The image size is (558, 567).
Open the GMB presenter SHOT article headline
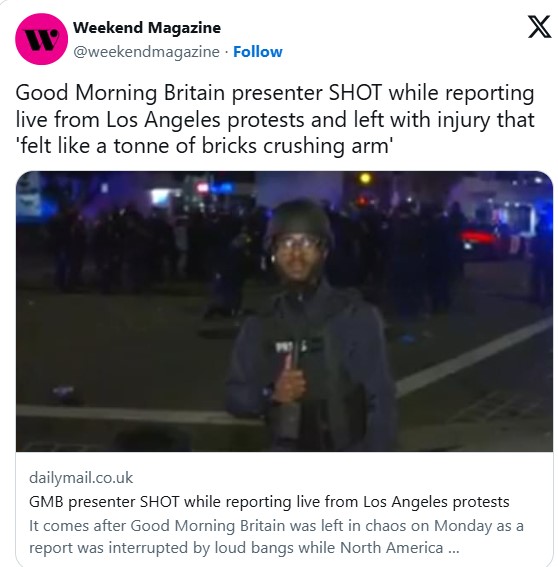point(269,502)
